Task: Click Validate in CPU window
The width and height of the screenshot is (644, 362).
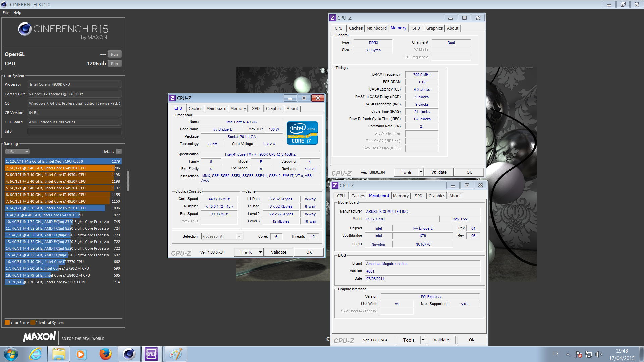Action: 279,252
